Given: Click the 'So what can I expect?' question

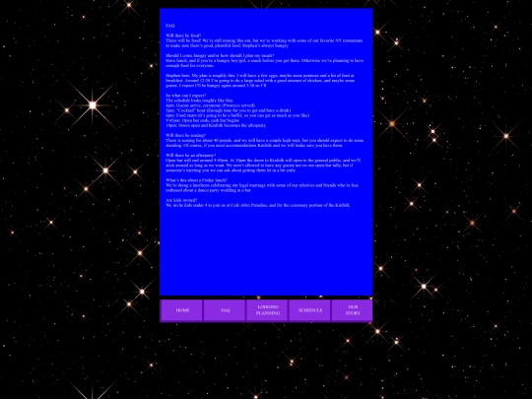Looking at the screenshot, I should coord(185,96).
